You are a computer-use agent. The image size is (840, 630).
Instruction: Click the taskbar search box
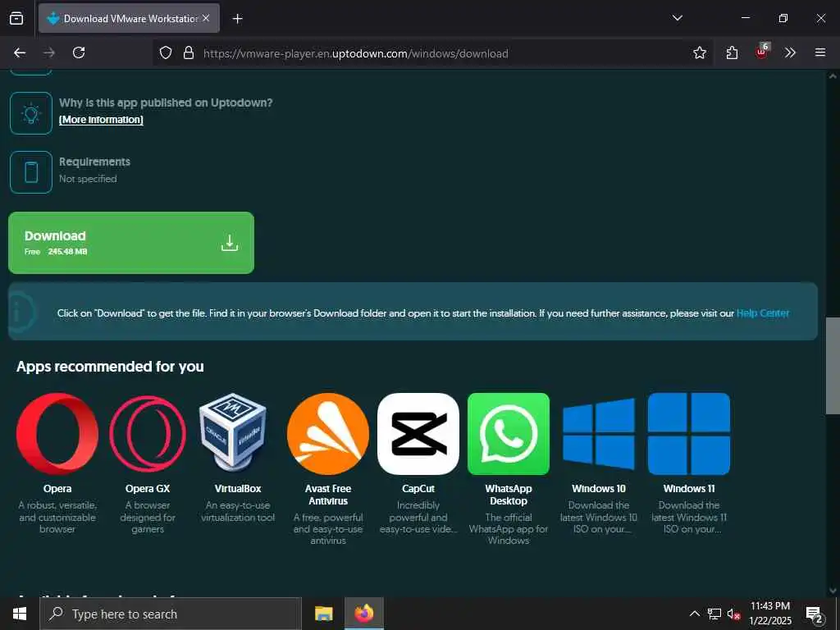tap(171, 614)
